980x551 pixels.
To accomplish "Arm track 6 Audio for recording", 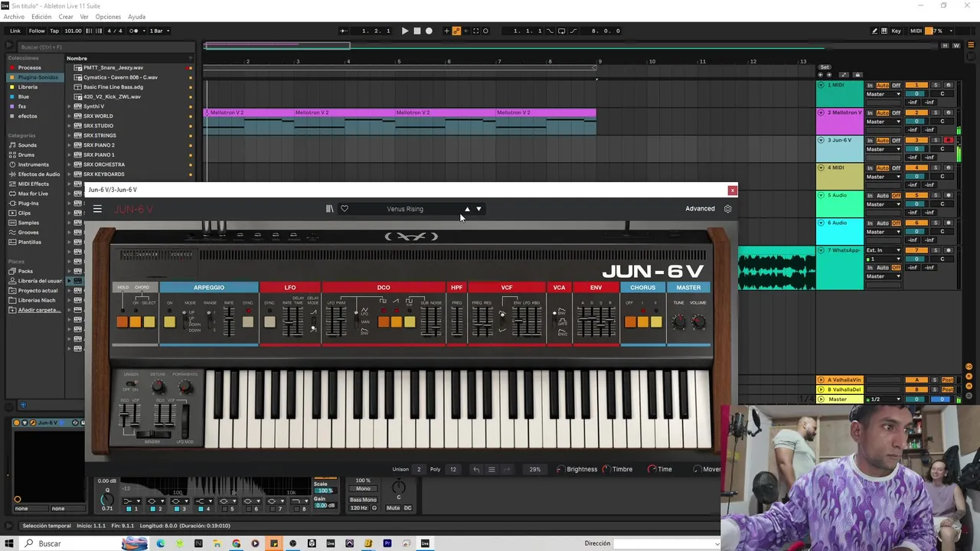I will (949, 223).
